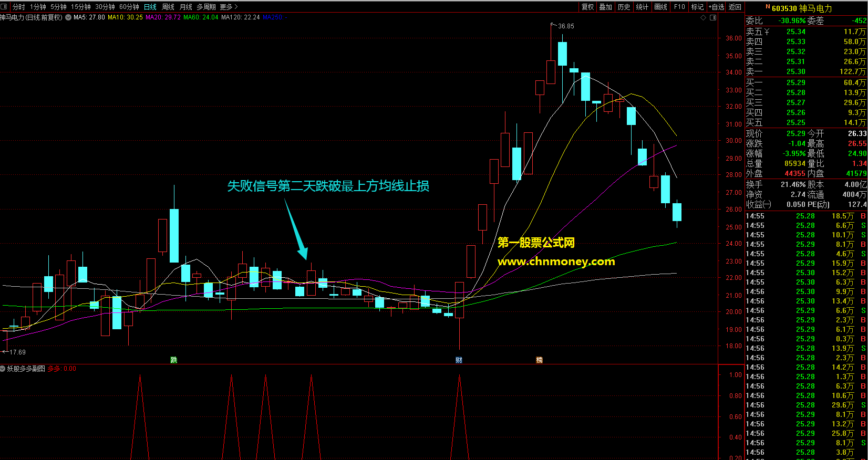Click the 净资 2.74 value
The width and height of the screenshot is (868, 460).
pyautogui.click(x=798, y=194)
